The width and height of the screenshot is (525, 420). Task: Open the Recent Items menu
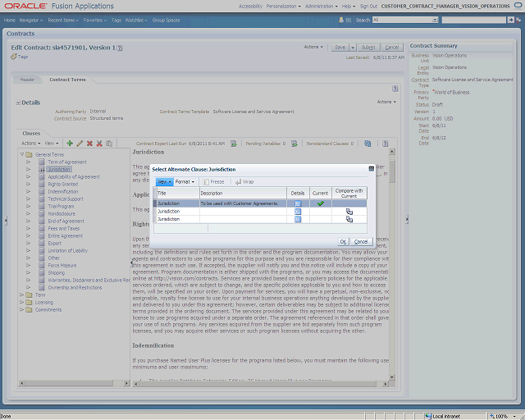pos(63,20)
